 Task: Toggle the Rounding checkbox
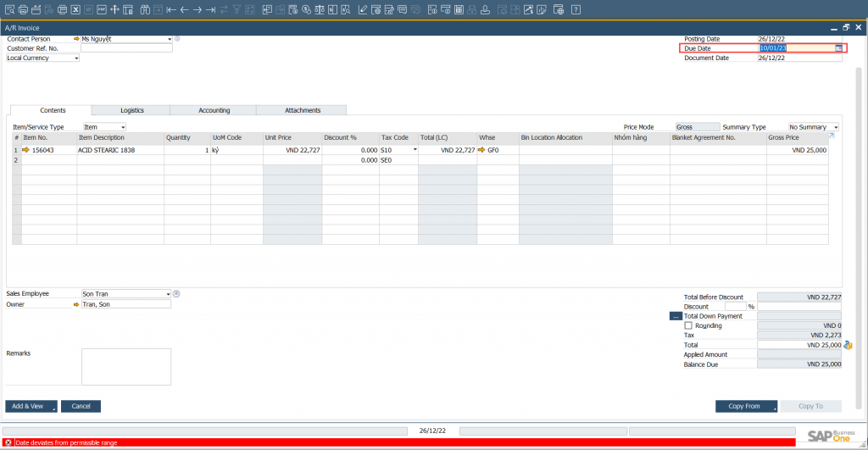pos(688,325)
